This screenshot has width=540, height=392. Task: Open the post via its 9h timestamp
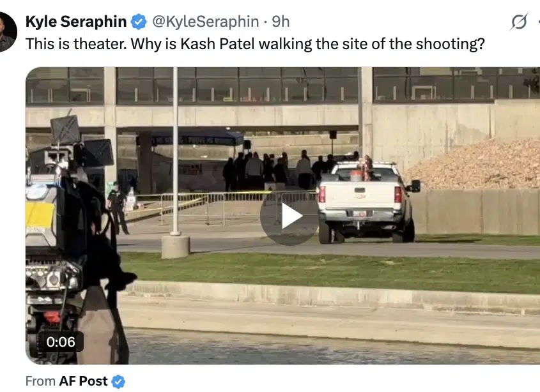[281, 22]
